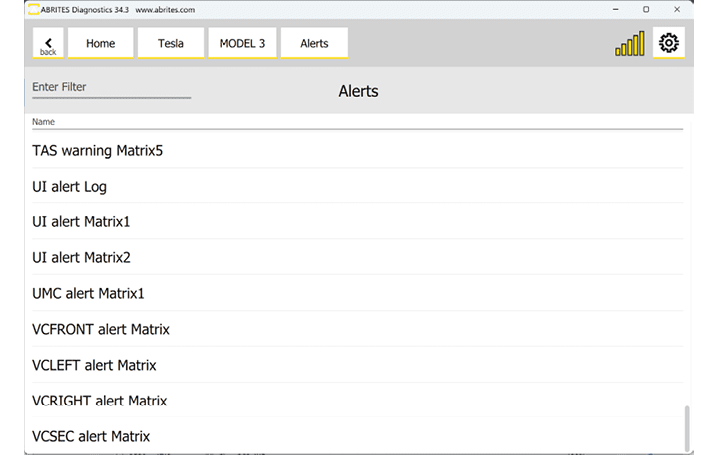This screenshot has width=719, height=455.
Task: Type in the Enter Filter field
Action: click(x=111, y=88)
